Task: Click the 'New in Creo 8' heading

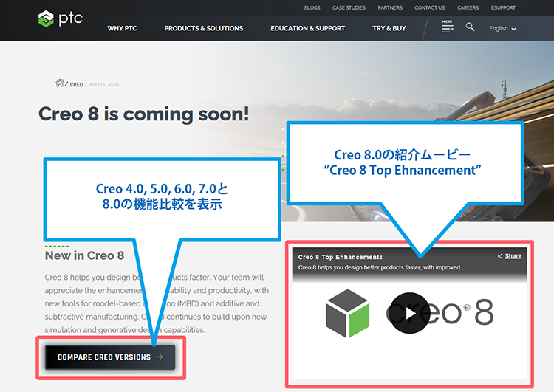Action: 84,255
